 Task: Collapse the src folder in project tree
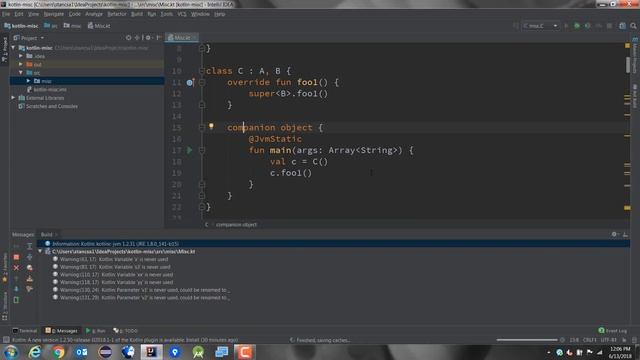click(x=21, y=73)
